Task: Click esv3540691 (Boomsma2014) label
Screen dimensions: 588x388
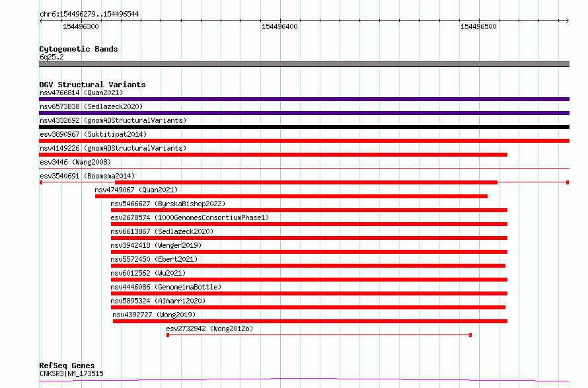Action: 87,176
